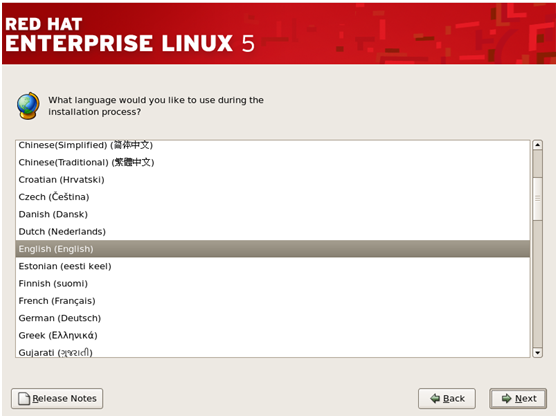Select Chinese(Traditional) language
Image resolution: width=558 pixels, height=418 pixels.
point(273,162)
